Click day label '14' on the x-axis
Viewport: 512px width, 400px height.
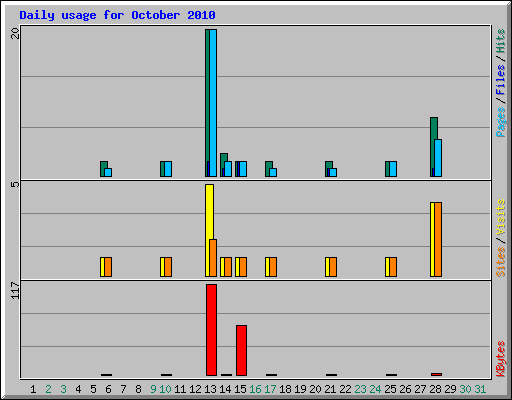[225, 389]
